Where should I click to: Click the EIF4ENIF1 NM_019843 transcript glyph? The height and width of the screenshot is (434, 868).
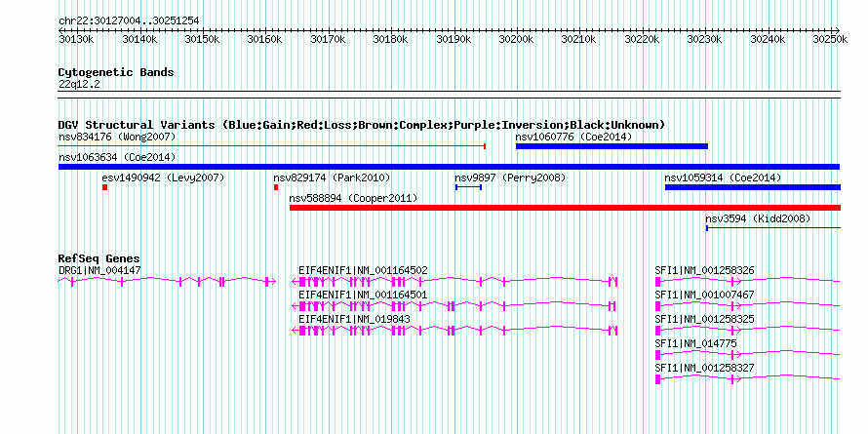click(x=454, y=331)
